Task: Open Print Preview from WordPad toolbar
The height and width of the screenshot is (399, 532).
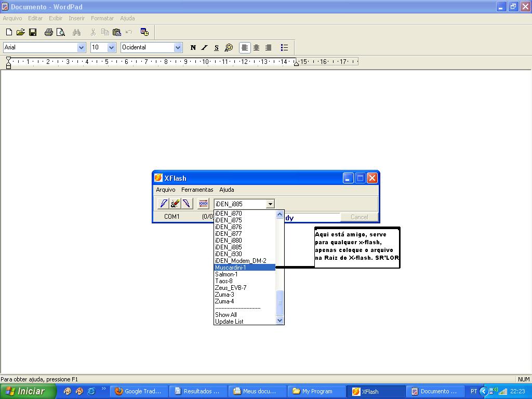Action: 60,32
